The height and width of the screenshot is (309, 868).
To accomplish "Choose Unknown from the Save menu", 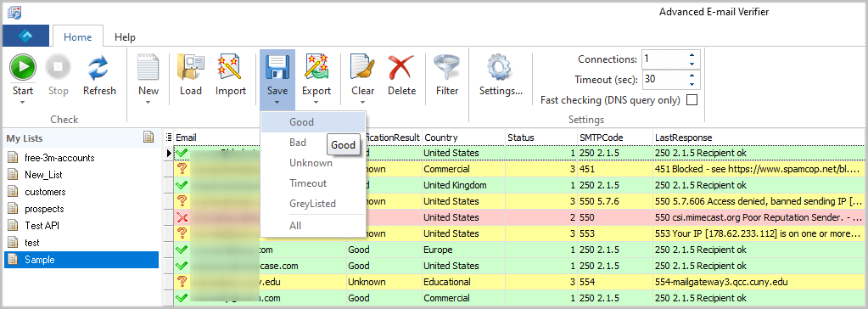I will click(x=313, y=163).
